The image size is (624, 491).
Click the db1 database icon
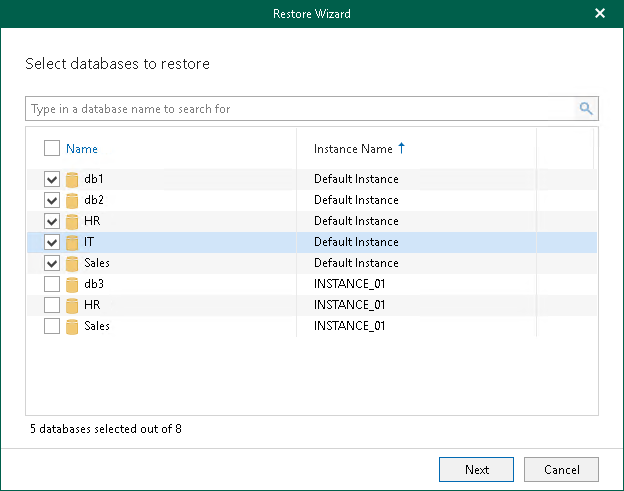72,180
